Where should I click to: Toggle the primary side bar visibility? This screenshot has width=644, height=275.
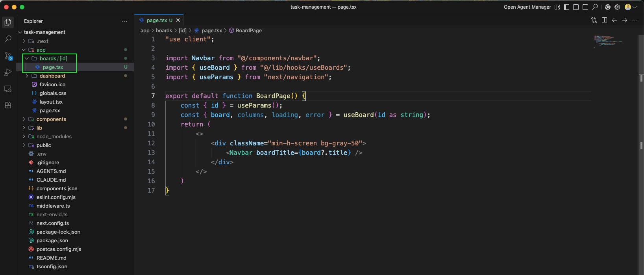click(566, 7)
